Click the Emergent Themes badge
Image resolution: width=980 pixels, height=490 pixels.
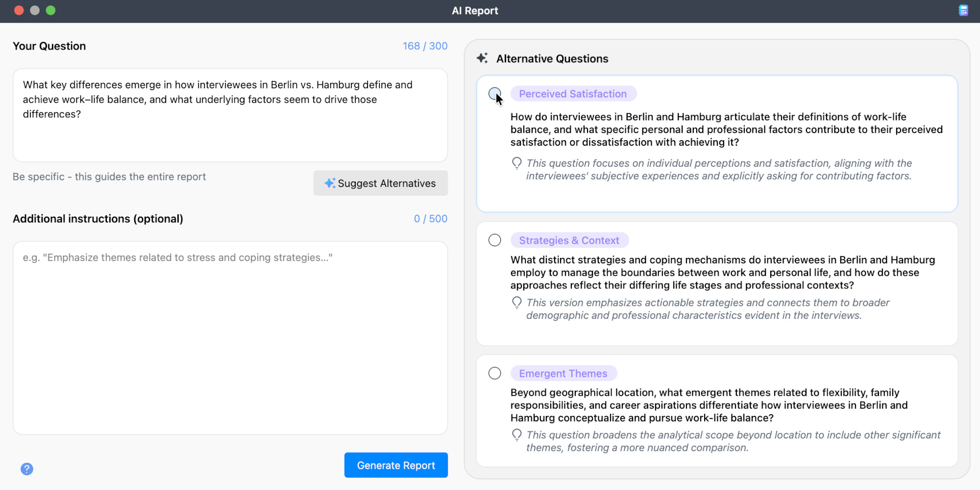(563, 373)
